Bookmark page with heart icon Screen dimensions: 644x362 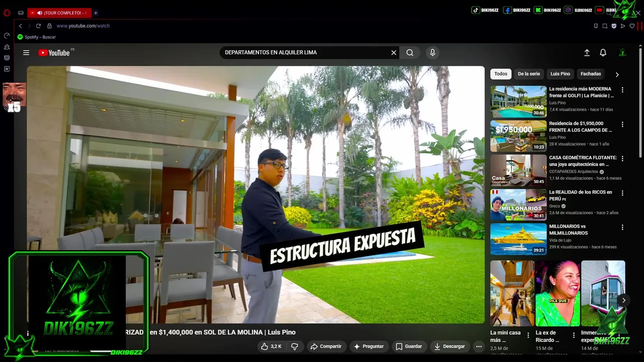click(x=632, y=26)
